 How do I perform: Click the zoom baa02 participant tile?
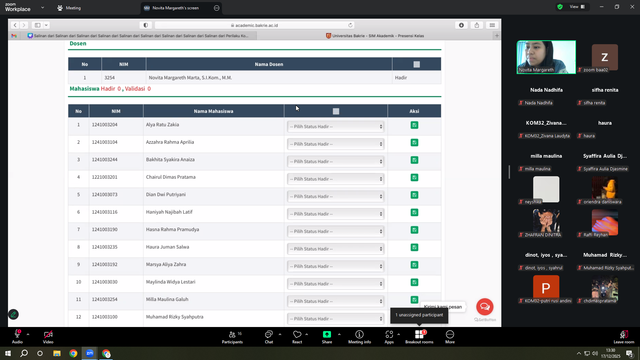[604, 57]
